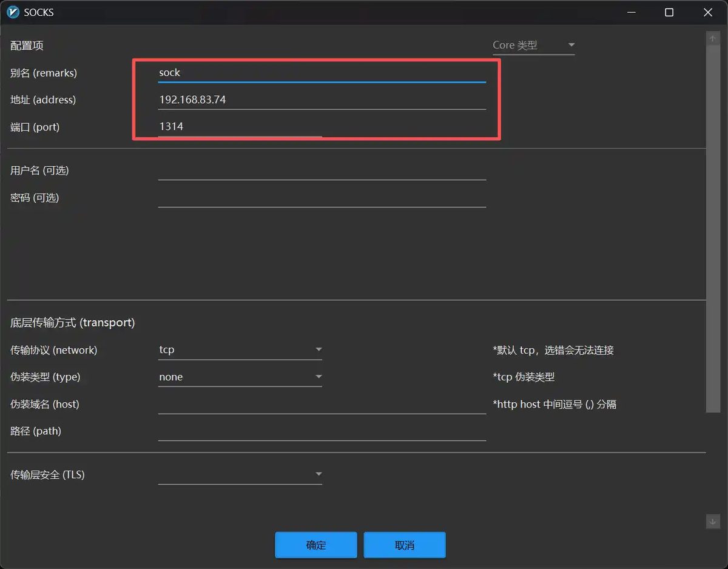This screenshot has height=569, width=728.
Task: Click the 路径 (path) label
Action: [x=36, y=431]
